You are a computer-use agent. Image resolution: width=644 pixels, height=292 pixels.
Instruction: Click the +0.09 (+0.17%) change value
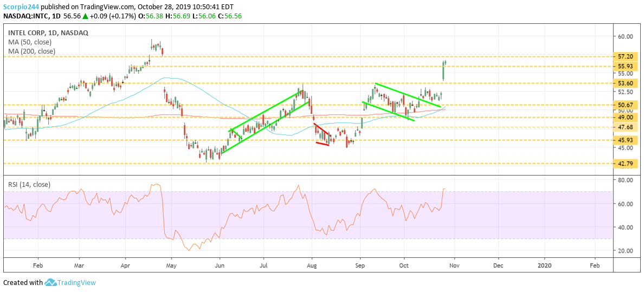pos(113,17)
